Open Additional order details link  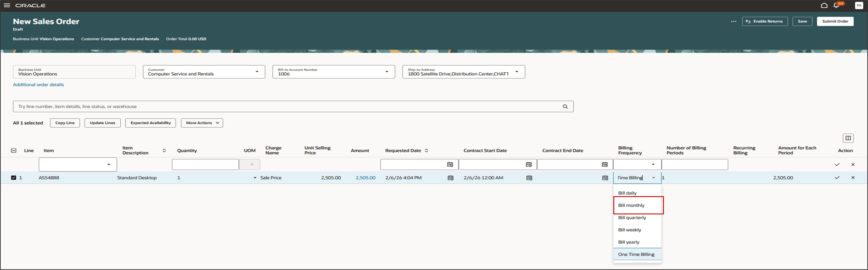pos(38,85)
